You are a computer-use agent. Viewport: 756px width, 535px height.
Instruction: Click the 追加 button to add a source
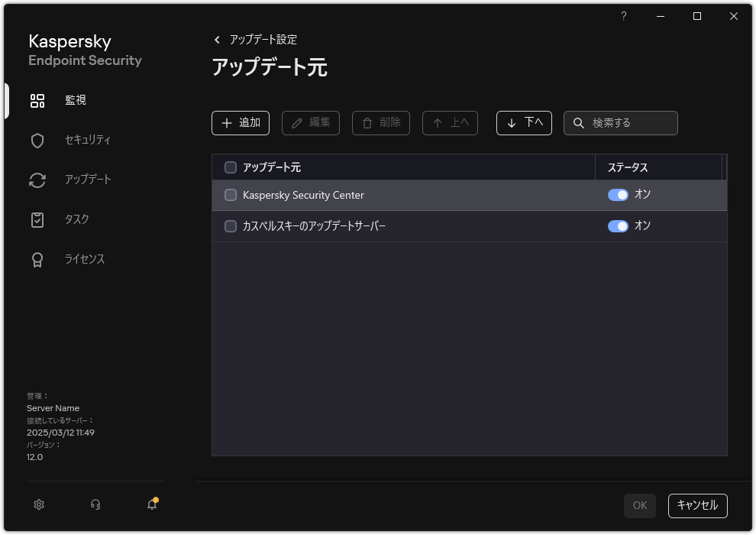coord(240,123)
